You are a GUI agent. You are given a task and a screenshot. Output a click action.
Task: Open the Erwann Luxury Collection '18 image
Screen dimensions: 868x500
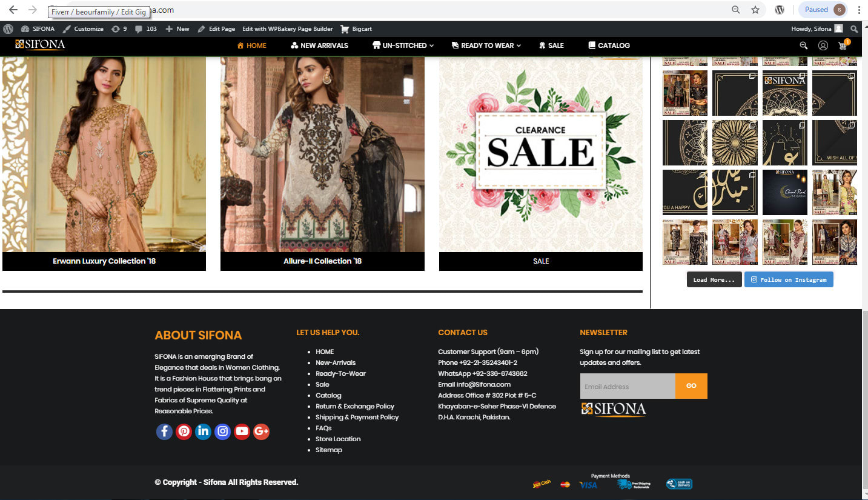point(104,155)
